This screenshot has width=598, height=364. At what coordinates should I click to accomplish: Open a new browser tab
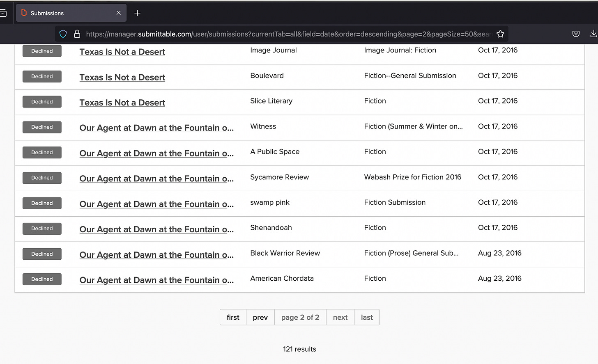[137, 13]
